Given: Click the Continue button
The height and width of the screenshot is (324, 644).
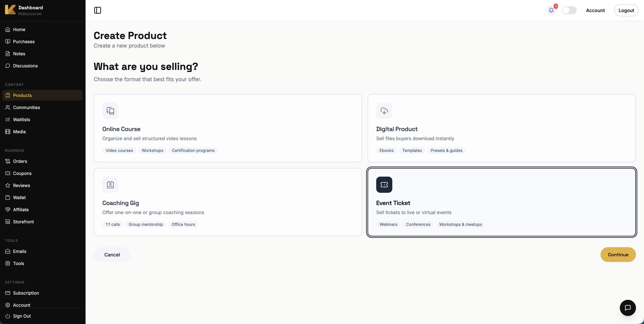Looking at the screenshot, I should [618, 255].
